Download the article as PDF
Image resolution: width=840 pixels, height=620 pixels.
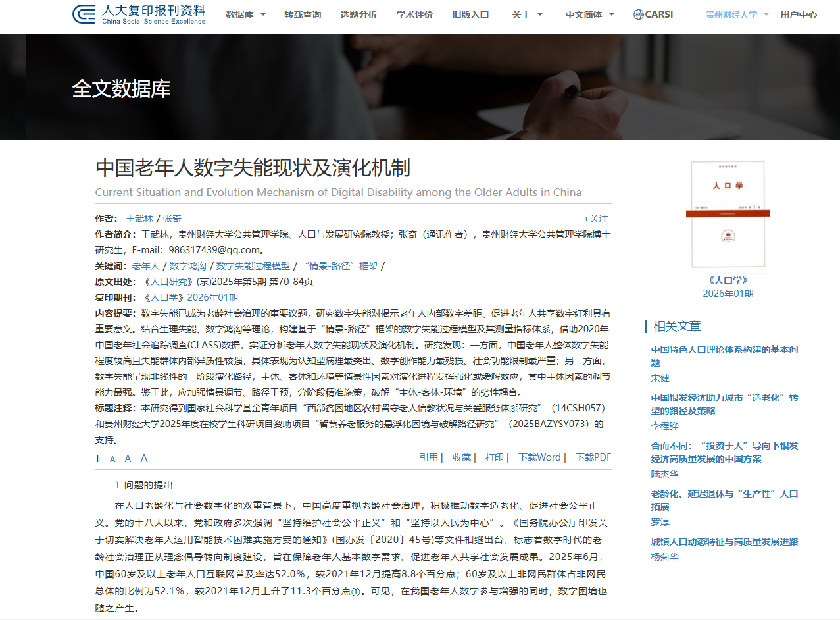[593, 457]
